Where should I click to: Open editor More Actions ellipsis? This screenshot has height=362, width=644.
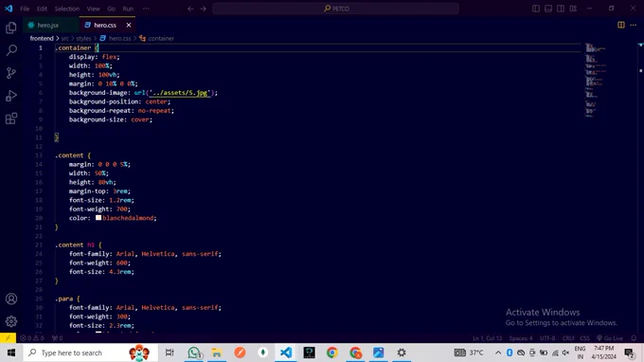click(x=634, y=25)
